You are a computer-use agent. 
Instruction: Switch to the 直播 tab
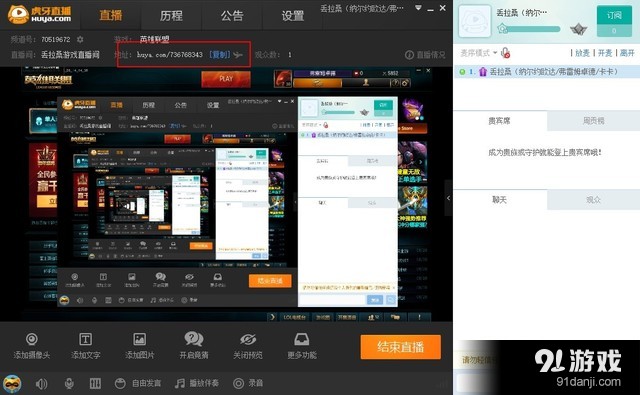(111, 16)
